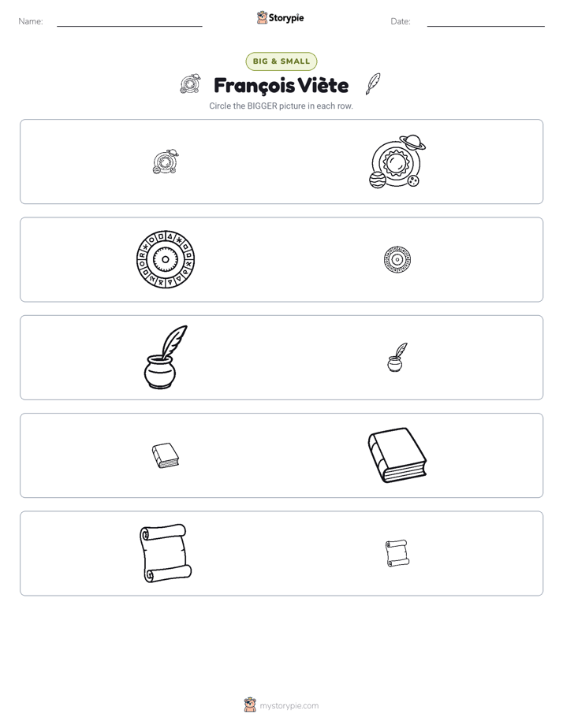The height and width of the screenshot is (728, 563).
Task: Open the mystorypie.com footer link
Action: [289, 706]
